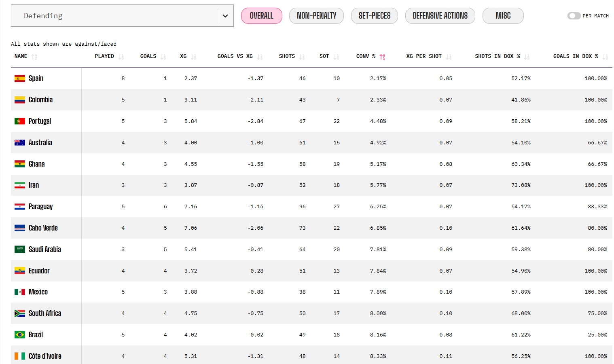Click Iran's 73.08% shots in box value
The height and width of the screenshot is (364, 614).
(521, 185)
